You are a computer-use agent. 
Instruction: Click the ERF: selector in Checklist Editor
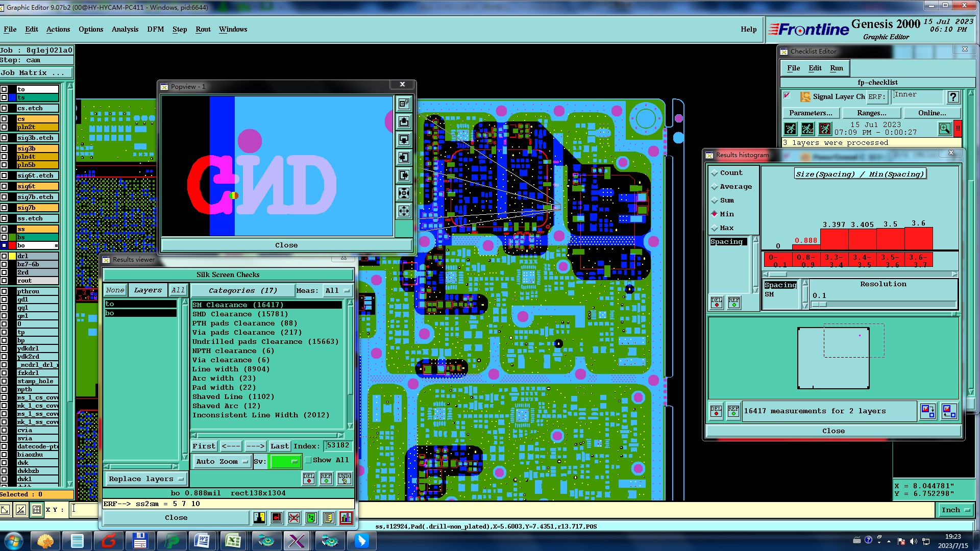click(876, 97)
